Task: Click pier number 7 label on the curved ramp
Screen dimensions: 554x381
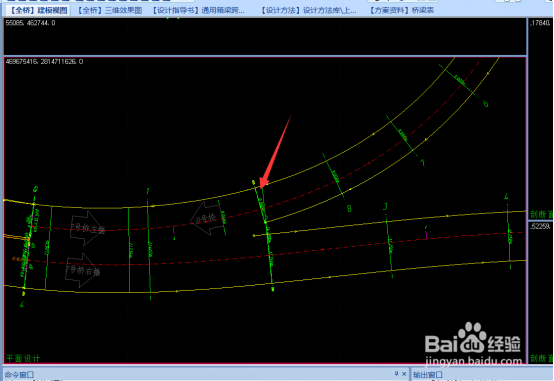Action: (x=422, y=163)
